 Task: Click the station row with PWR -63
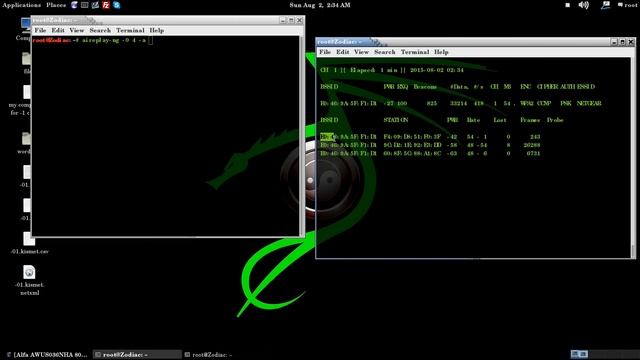[430, 153]
